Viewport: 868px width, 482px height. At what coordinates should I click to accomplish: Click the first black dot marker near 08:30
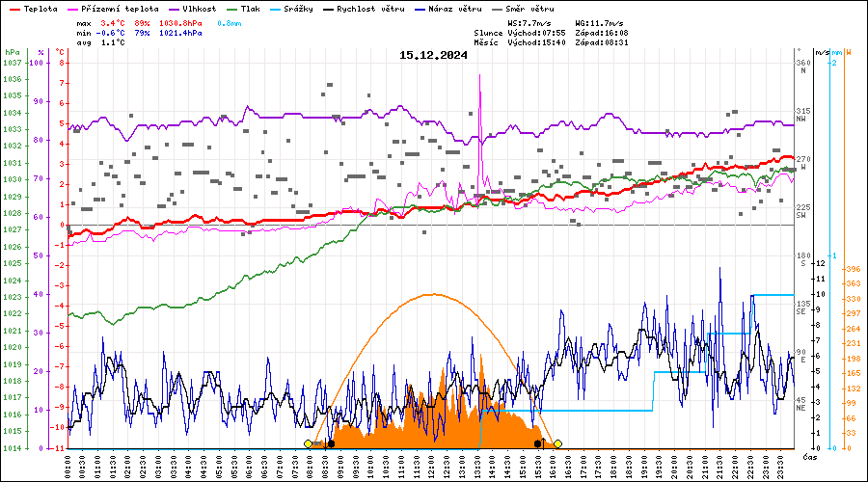[331, 443]
